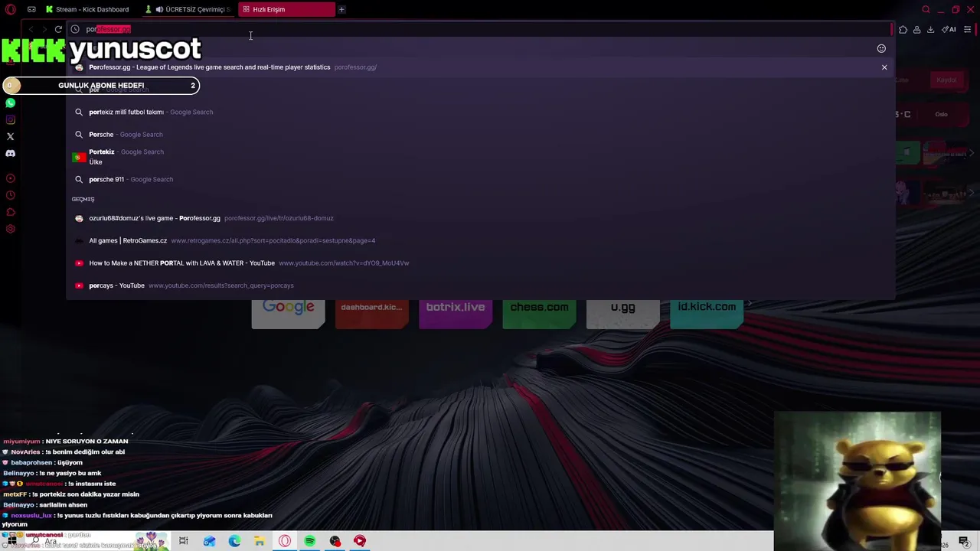The width and height of the screenshot is (980, 551).
Task: Choose the Portekiz Ülke suggestion
Action: 481,156
